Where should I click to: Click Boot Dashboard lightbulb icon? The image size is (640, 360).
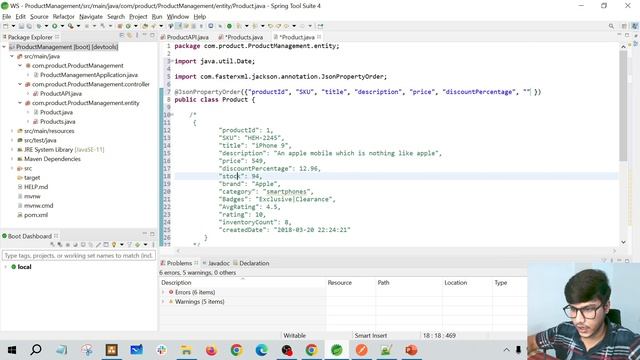[114, 244]
